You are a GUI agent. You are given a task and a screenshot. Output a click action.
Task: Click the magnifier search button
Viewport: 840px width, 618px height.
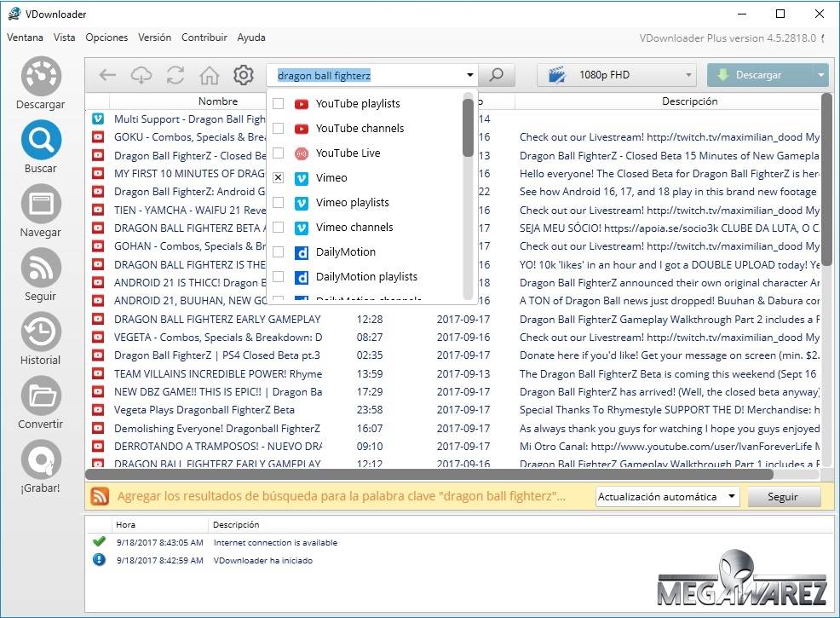click(x=497, y=75)
